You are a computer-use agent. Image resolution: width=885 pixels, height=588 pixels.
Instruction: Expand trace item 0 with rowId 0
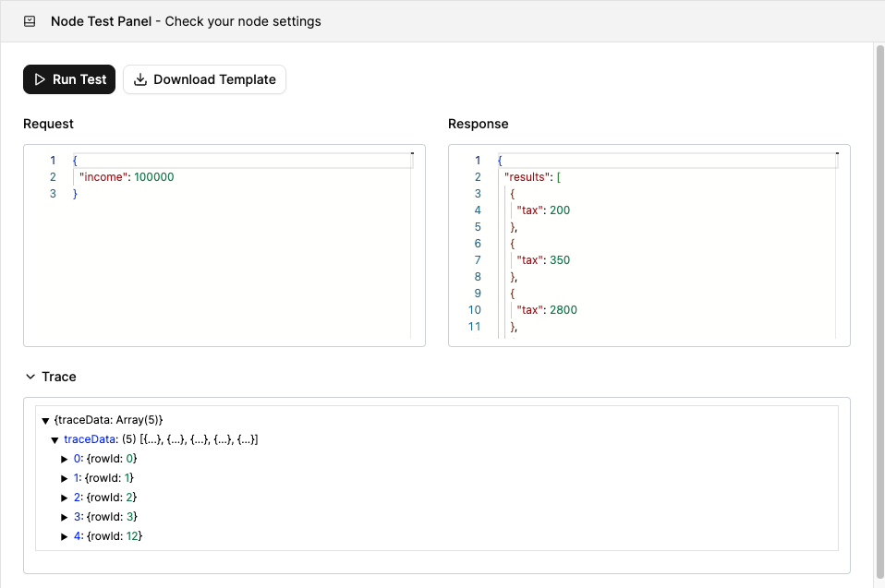65,459
